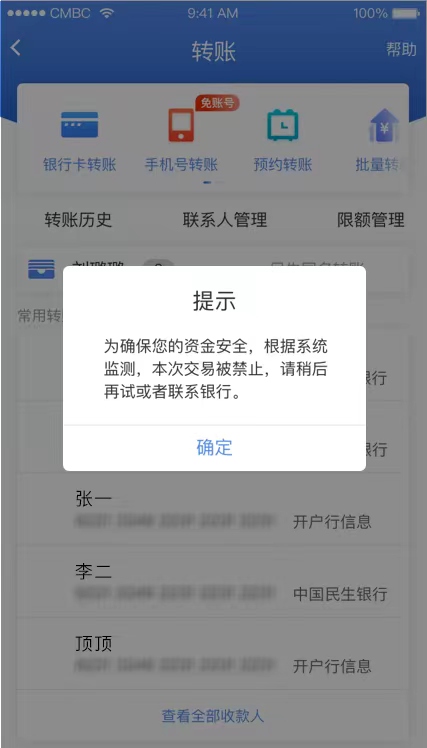Open the 转账历史 tab
The width and height of the screenshot is (427, 748).
pyautogui.click(x=78, y=220)
